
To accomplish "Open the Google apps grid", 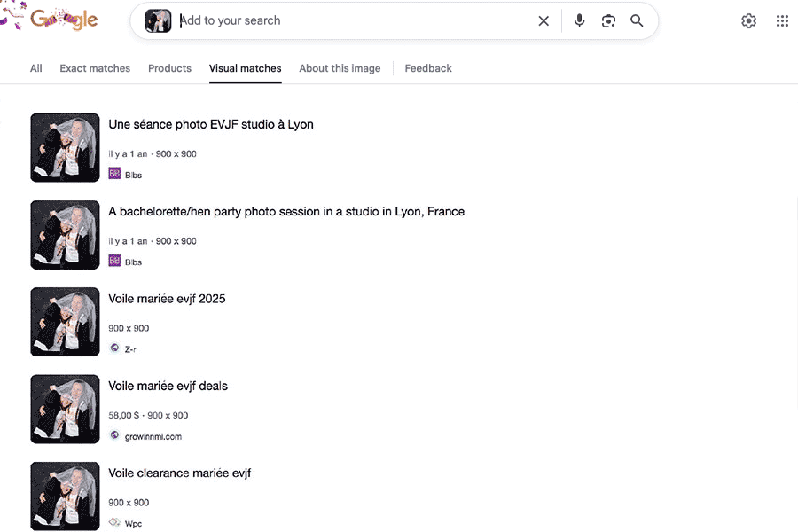I will pos(782,20).
